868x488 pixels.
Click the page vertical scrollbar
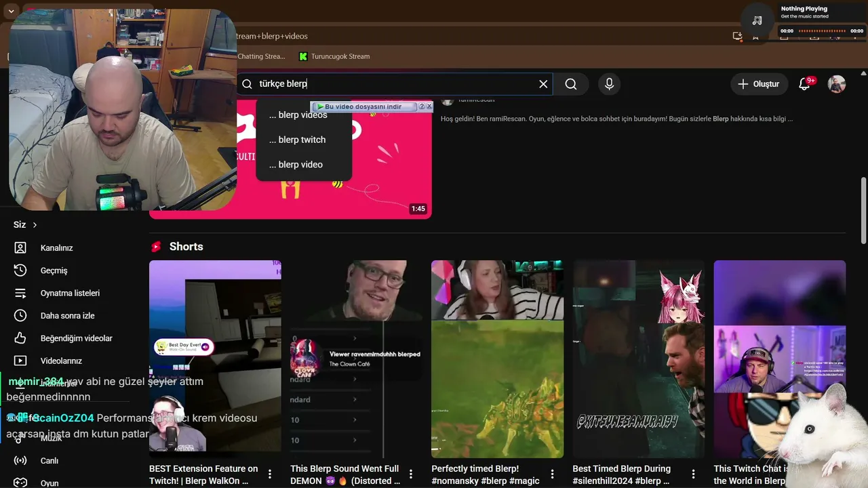[863, 210]
